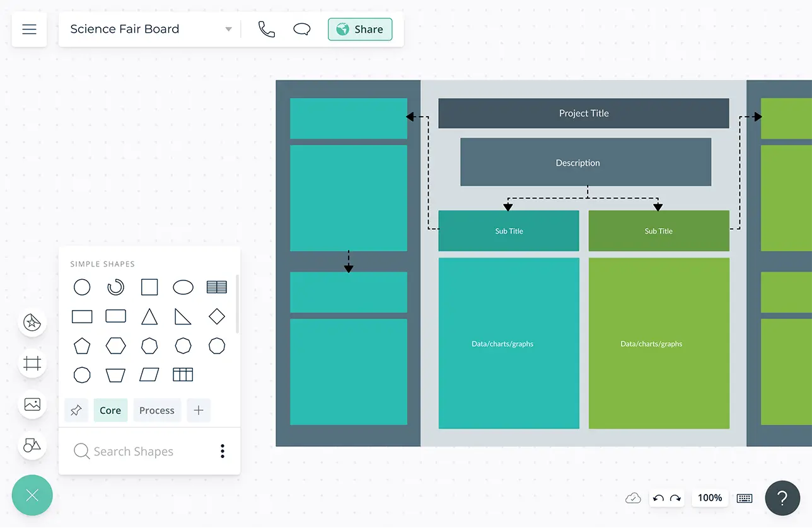The image size is (812, 528).
Task: Switch to the Core shapes tab
Action: 110,410
